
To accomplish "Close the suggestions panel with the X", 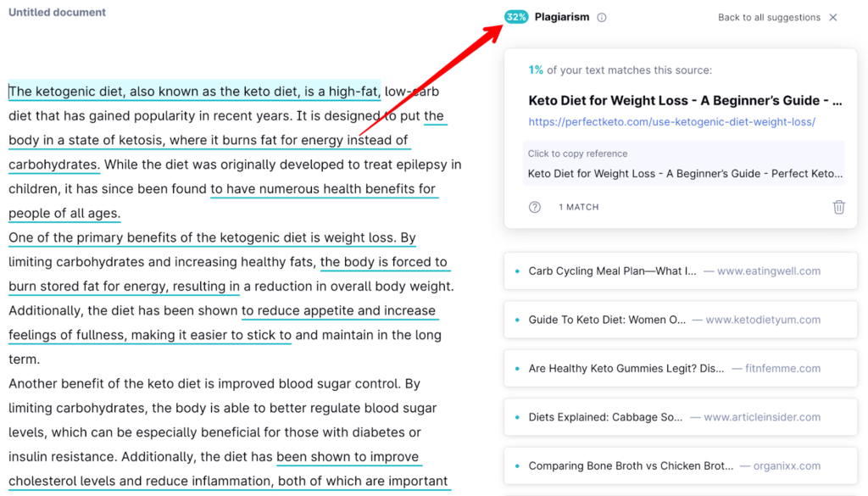I will (833, 17).
